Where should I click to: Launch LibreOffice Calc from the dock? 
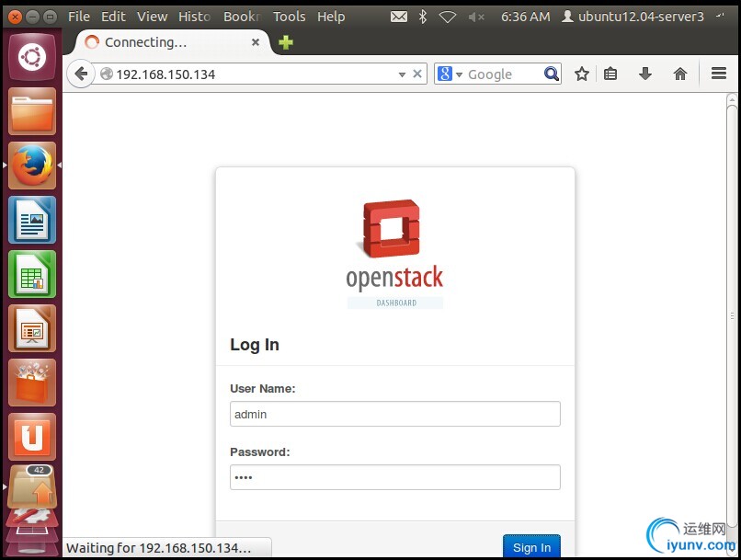tap(32, 274)
